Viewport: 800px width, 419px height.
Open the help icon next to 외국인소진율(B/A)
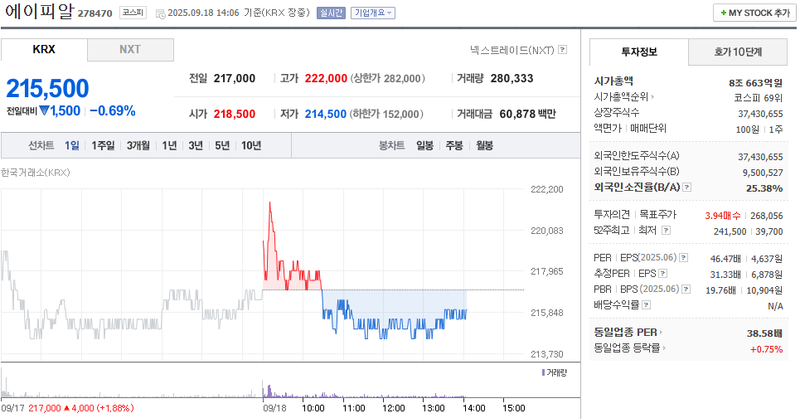coord(687,187)
